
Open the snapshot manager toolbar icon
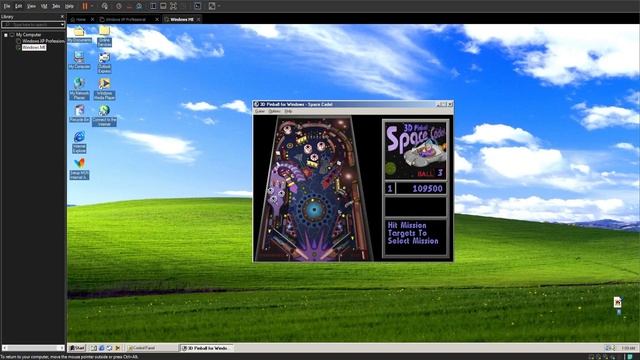click(139, 6)
